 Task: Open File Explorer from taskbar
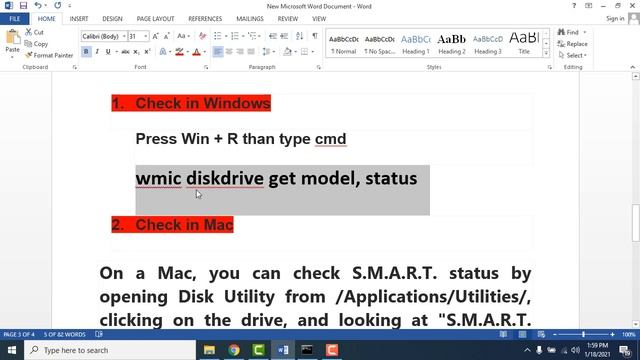pyautogui.click(x=209, y=350)
